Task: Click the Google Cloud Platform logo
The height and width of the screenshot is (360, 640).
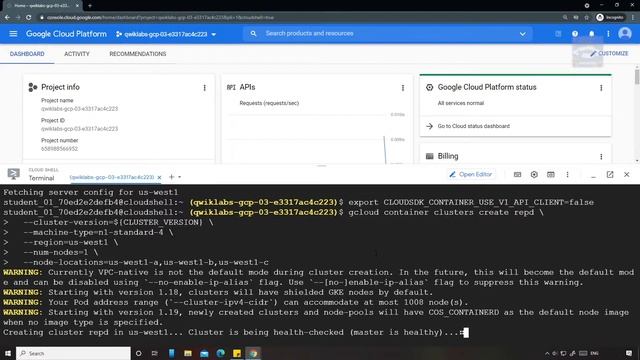Action: [x=66, y=34]
